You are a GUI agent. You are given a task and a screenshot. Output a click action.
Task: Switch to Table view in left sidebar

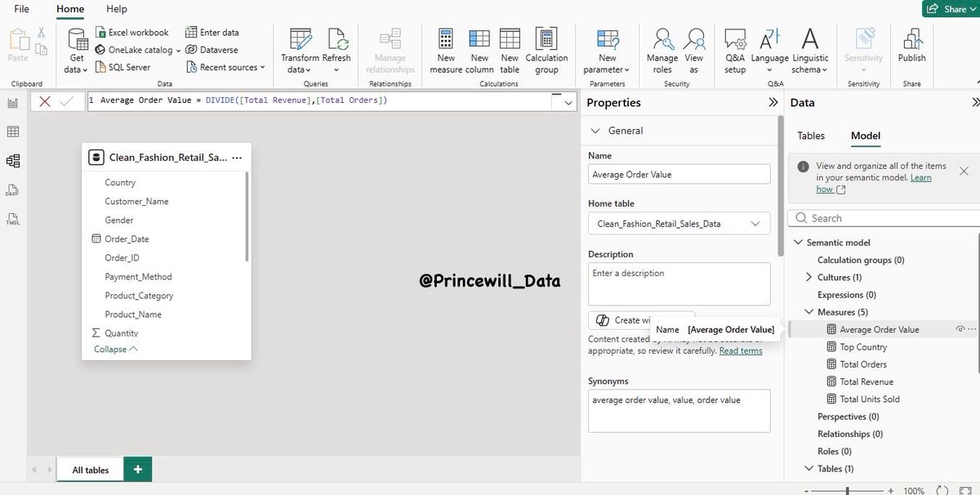pos(13,132)
